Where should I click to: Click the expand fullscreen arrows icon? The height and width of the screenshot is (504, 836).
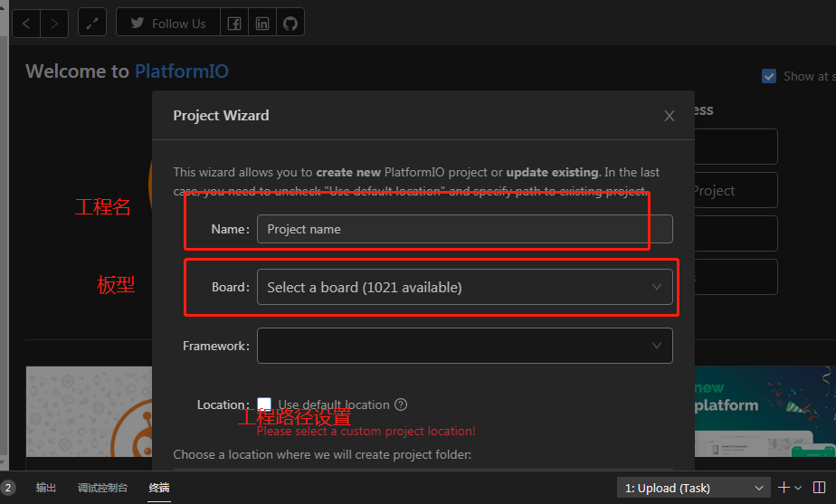(x=92, y=23)
